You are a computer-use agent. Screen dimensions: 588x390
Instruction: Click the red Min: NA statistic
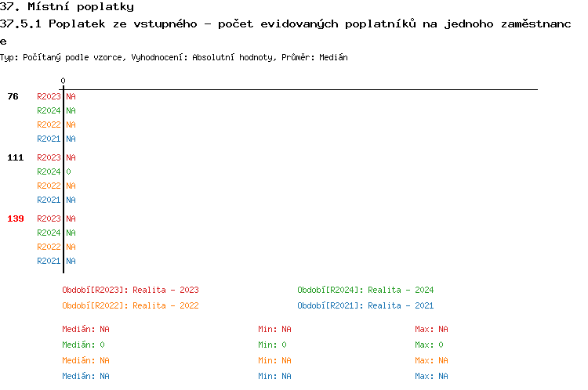[x=274, y=329]
